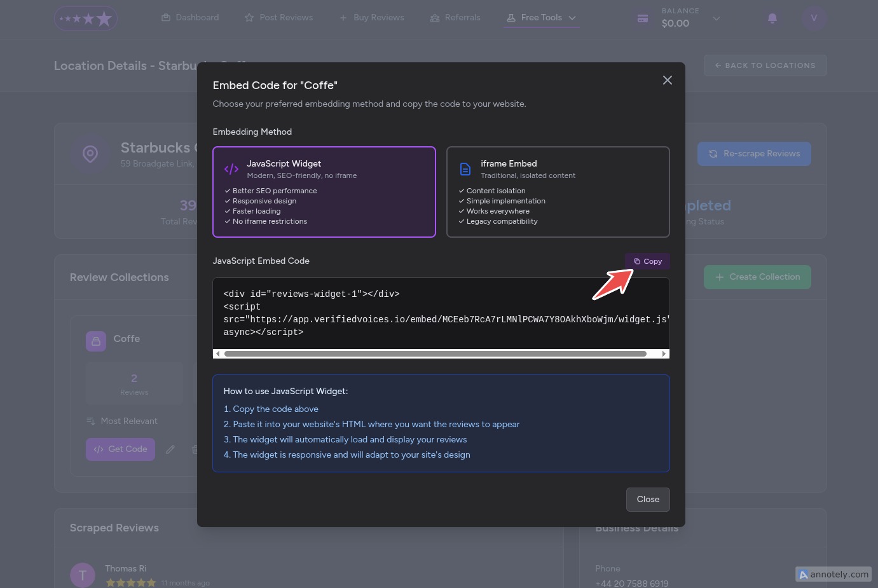
Task: Open the Post Reviews page
Action: (278, 18)
